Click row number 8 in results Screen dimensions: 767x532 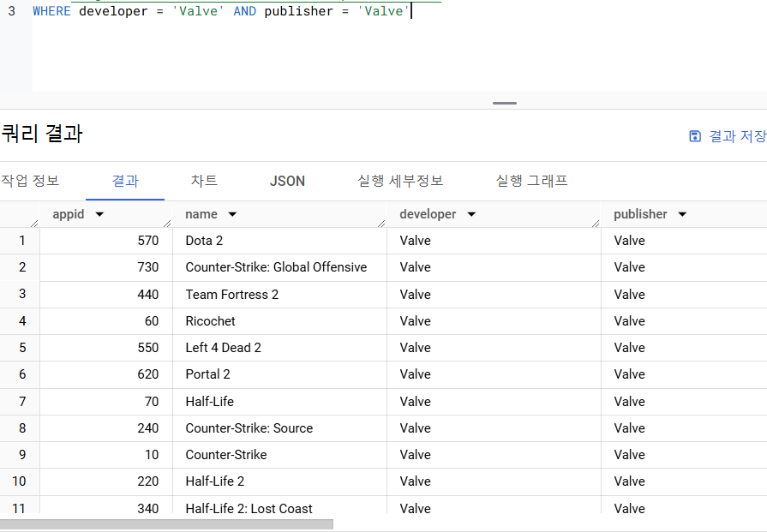[22, 428]
